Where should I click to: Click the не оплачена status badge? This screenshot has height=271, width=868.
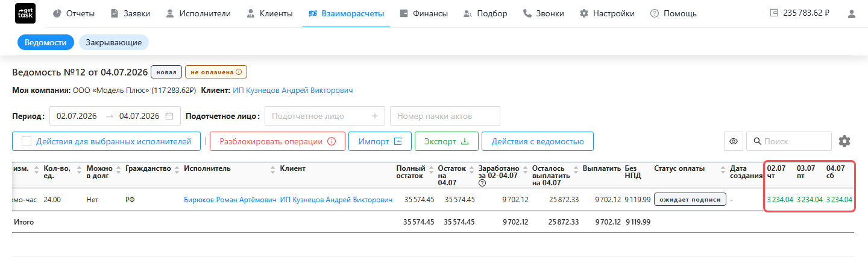click(x=216, y=72)
